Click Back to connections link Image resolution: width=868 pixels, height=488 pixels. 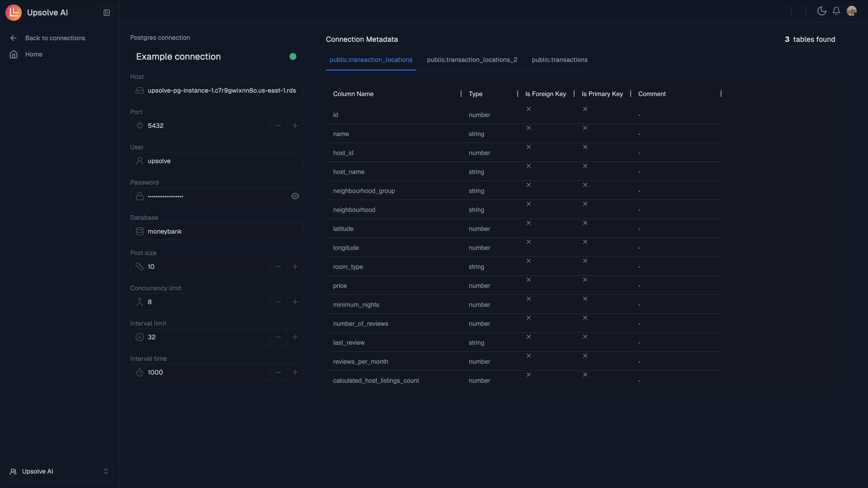(55, 38)
